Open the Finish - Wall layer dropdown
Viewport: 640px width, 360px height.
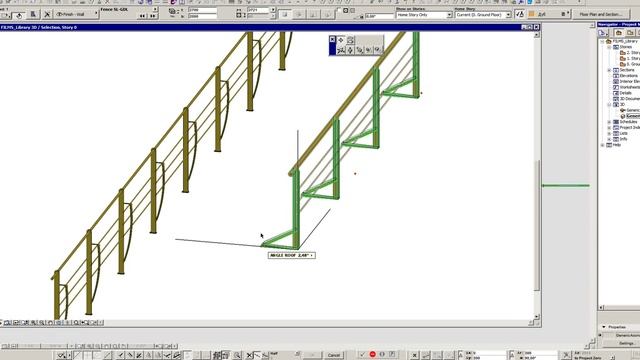click(x=76, y=14)
